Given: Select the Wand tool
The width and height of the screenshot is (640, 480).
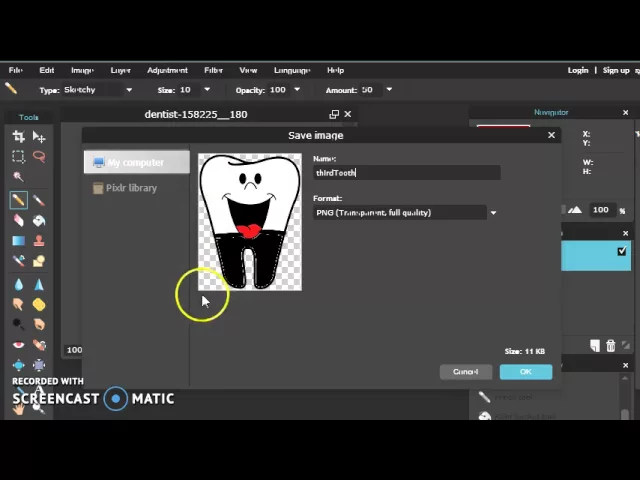Looking at the screenshot, I should 18,177.
